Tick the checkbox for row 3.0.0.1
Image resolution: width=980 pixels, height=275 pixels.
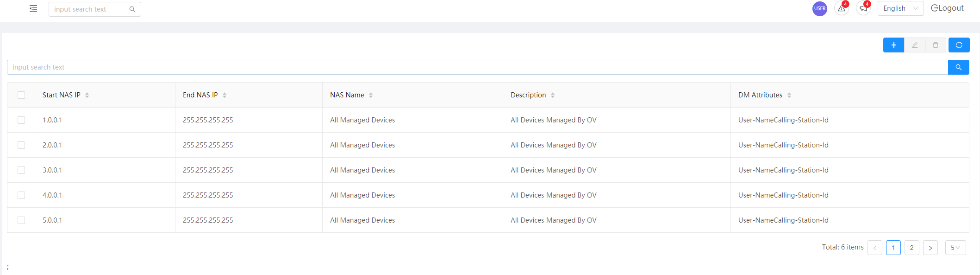point(21,170)
